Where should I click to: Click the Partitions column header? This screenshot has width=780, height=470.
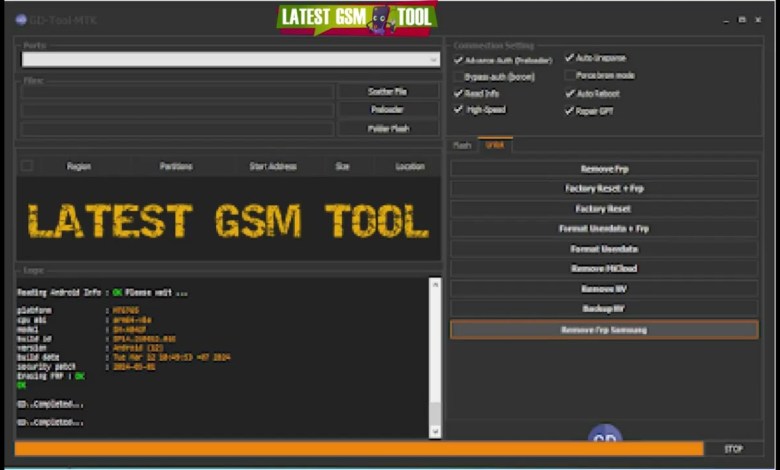[x=176, y=166]
